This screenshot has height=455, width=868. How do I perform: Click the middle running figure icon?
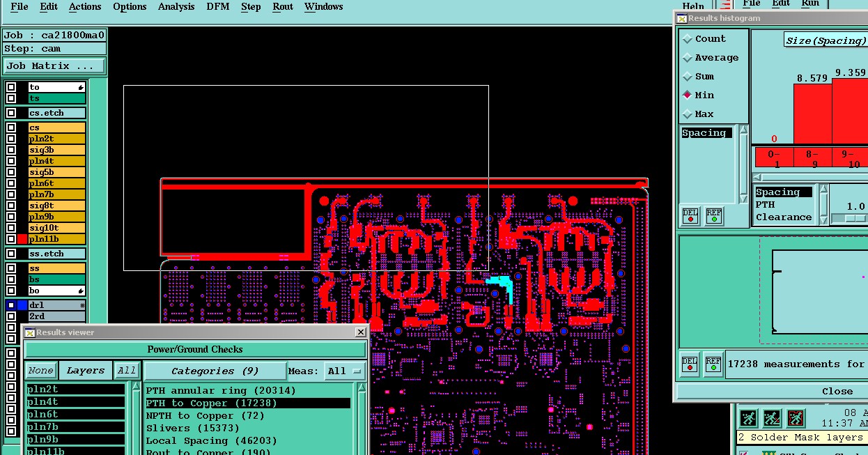[x=772, y=418]
